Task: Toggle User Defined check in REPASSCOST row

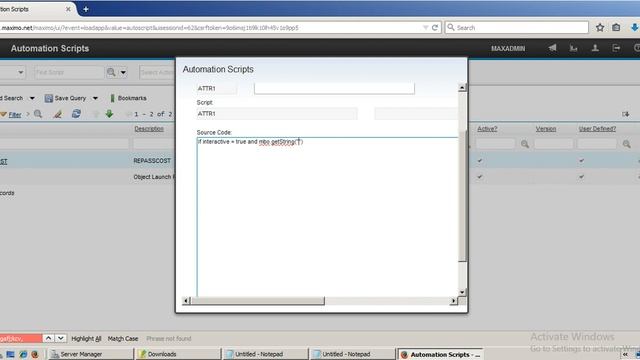Action: (581, 161)
